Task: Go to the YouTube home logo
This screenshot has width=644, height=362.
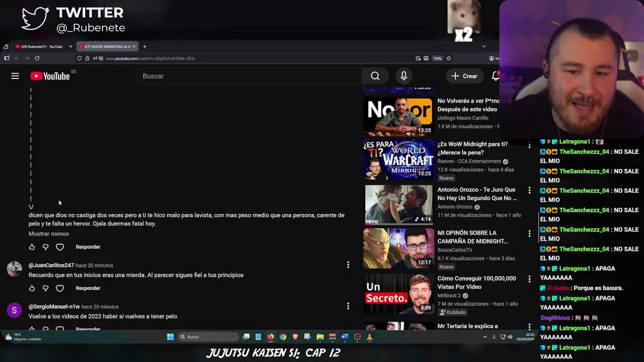Action: coord(50,76)
